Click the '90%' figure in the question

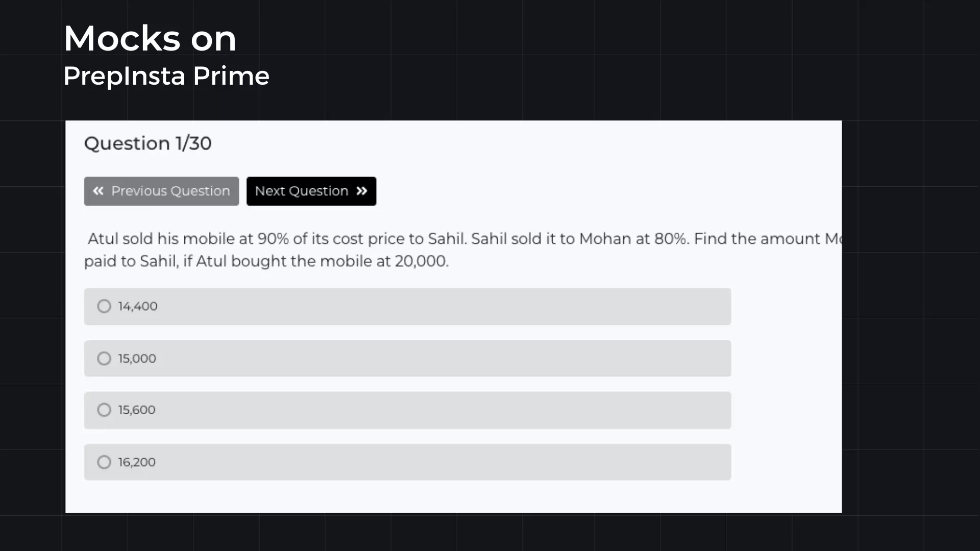tap(273, 239)
